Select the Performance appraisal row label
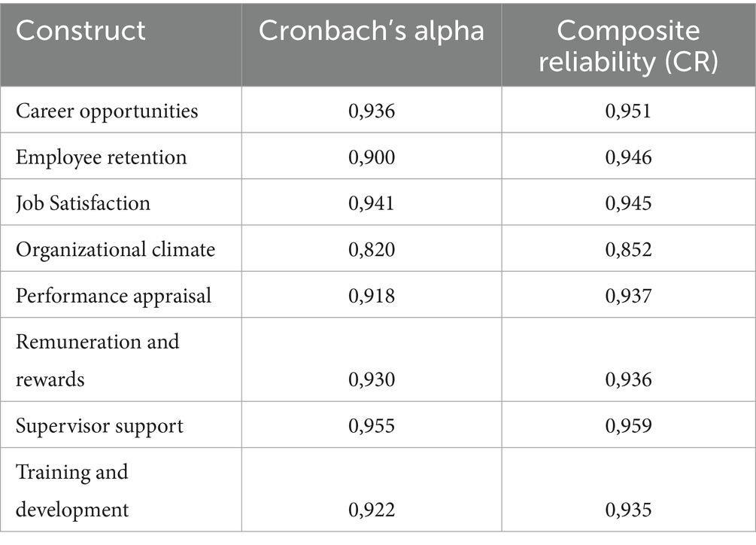This screenshot has width=756, height=545. click(114, 295)
